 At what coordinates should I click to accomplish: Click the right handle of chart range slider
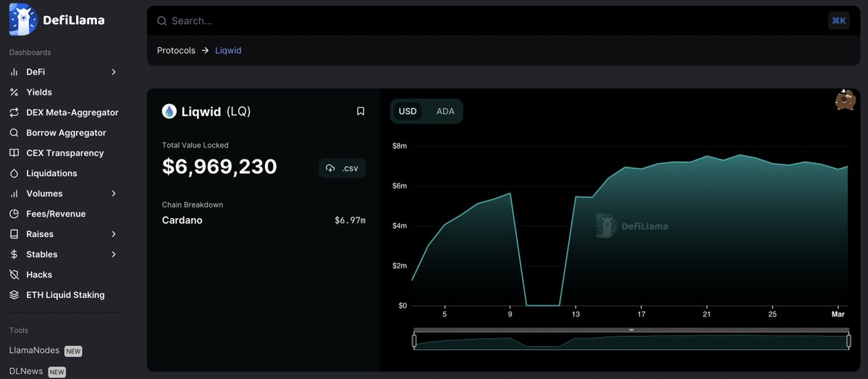[x=848, y=341]
